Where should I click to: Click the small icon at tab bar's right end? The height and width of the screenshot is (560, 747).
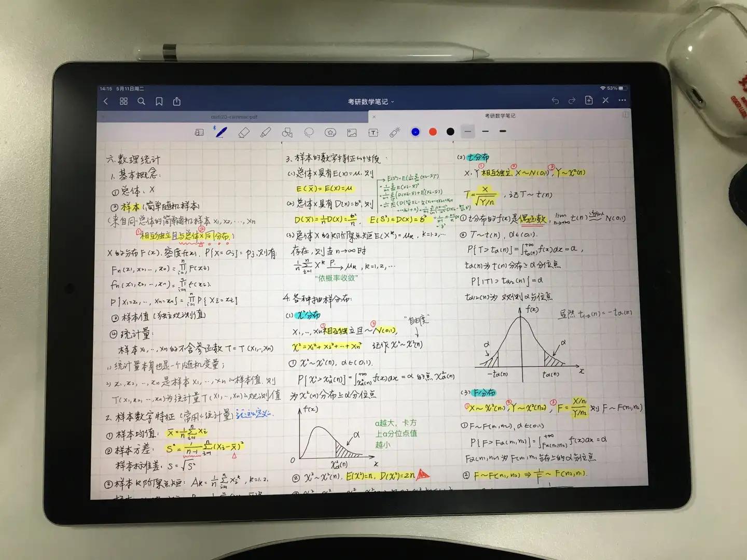tap(625, 115)
